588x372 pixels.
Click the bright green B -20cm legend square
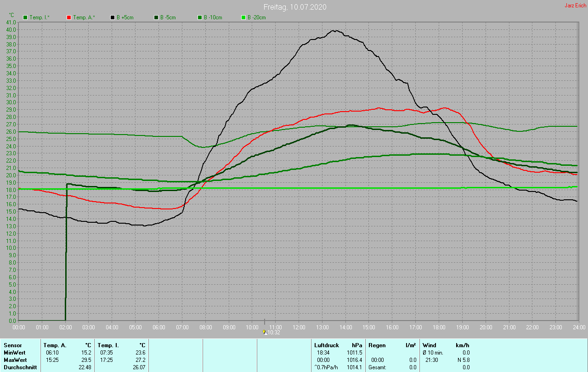pyautogui.click(x=243, y=17)
